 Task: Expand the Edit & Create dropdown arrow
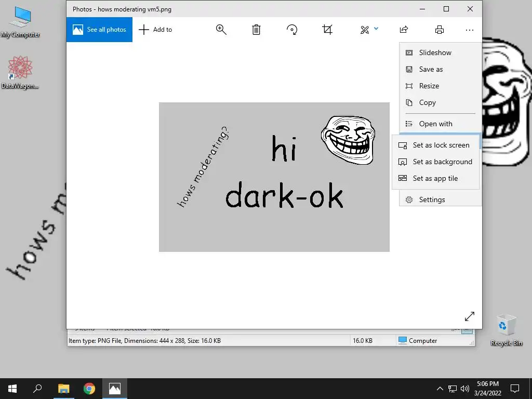pyautogui.click(x=376, y=29)
